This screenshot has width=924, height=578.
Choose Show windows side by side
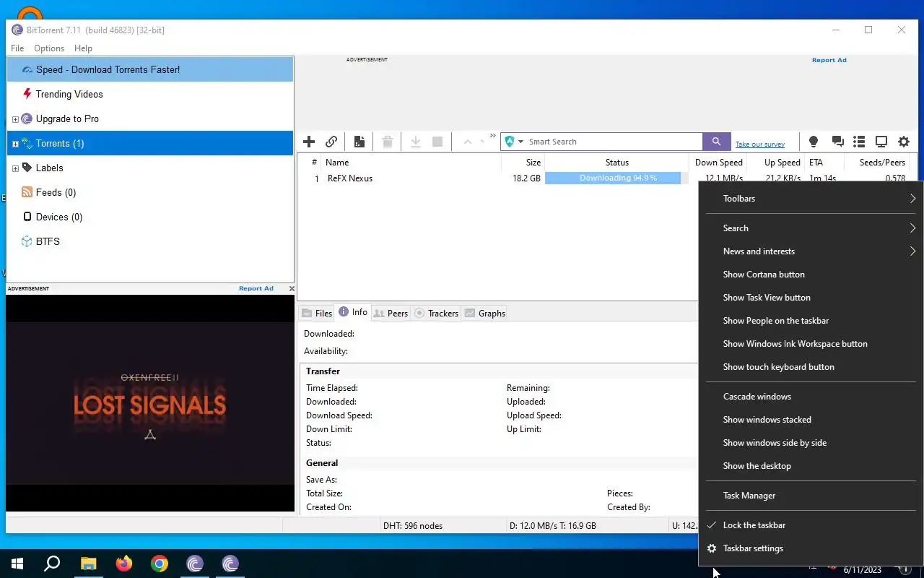coord(810,443)
